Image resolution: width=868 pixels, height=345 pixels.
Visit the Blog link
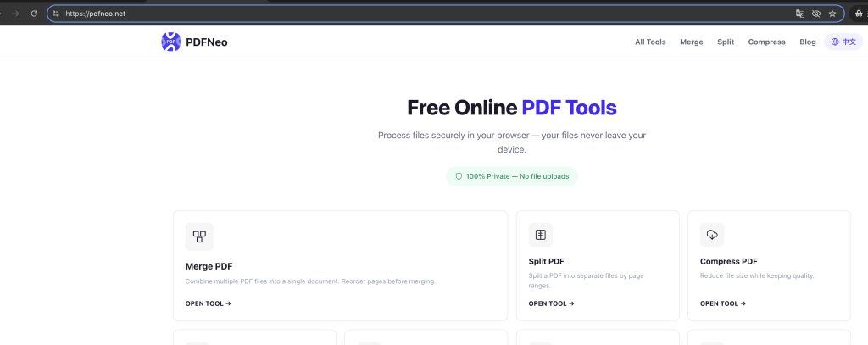coord(808,42)
